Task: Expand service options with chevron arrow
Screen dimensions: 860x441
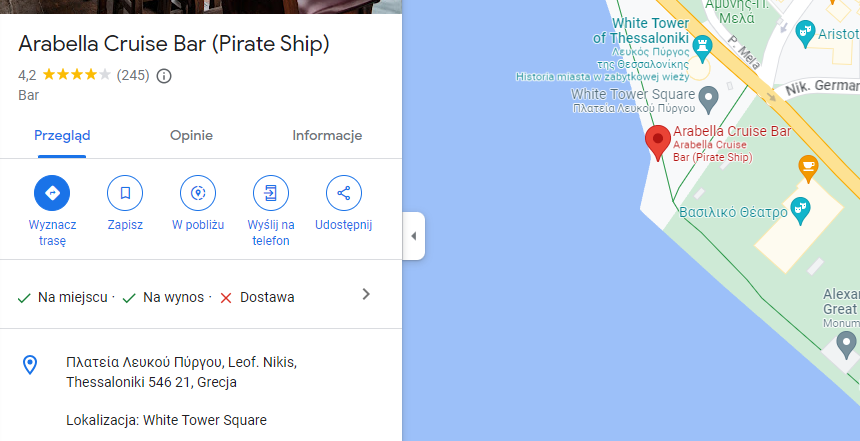Action: pyautogui.click(x=366, y=294)
